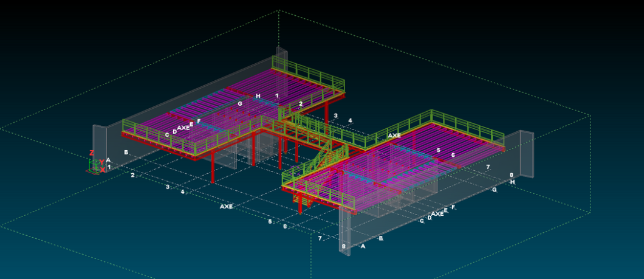The image size is (644, 279).
Task: Select the AXE label on the right platform handrail
Action: tap(394, 136)
